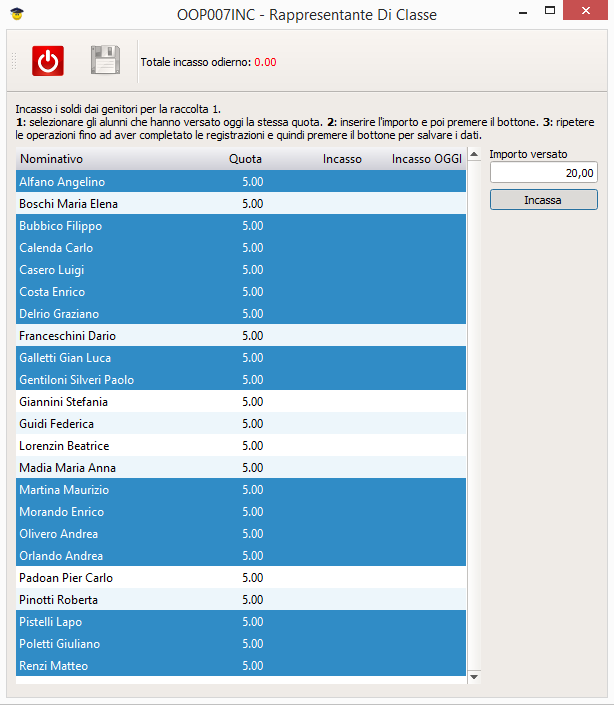Click the list scroll up arrow

[x=474, y=155]
